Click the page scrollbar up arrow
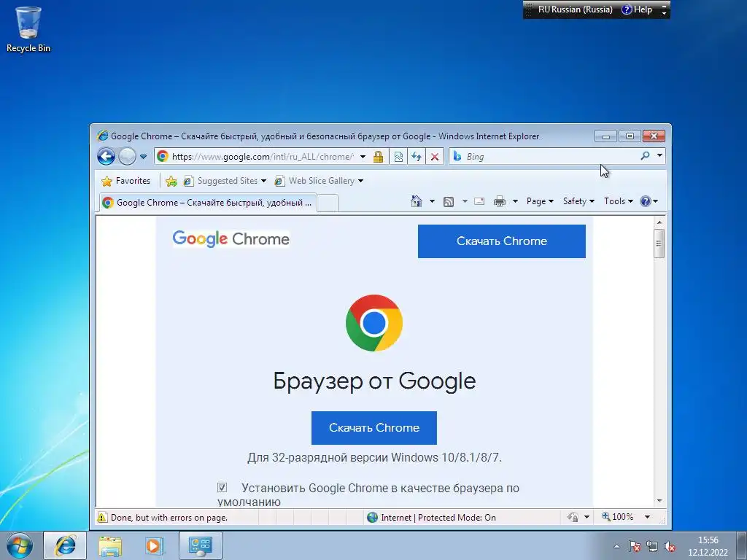The image size is (747, 560). point(659,222)
